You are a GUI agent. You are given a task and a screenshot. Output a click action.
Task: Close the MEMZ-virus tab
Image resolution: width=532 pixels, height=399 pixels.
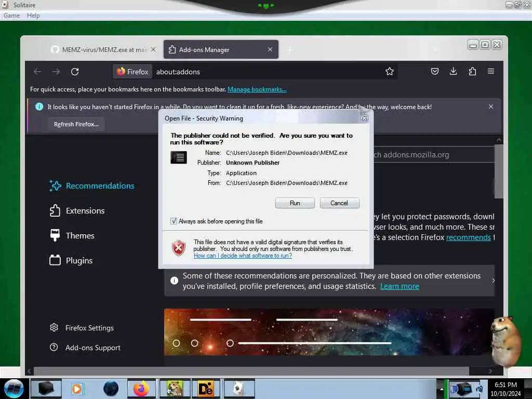153,49
